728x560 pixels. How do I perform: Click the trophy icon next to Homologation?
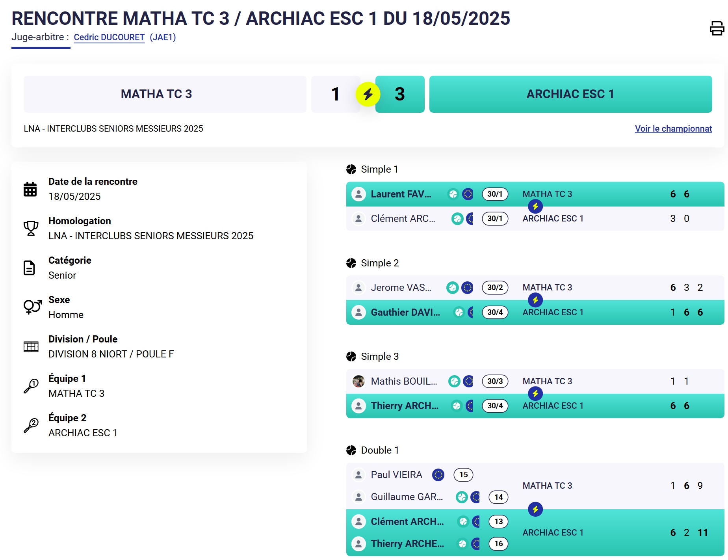click(31, 228)
